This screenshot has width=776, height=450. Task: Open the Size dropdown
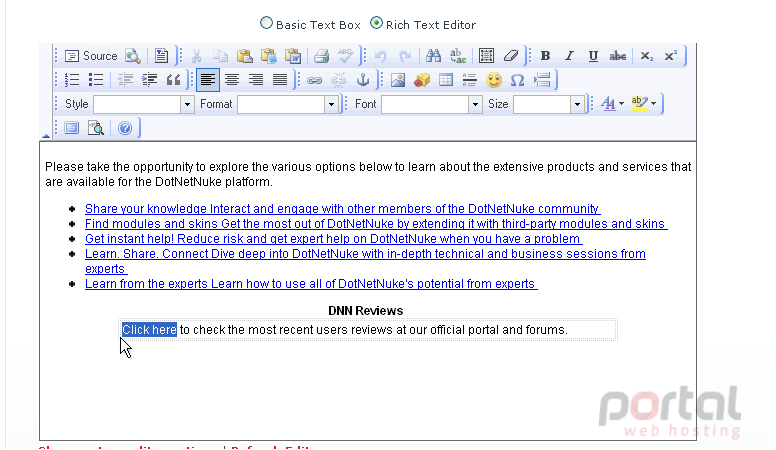548,104
